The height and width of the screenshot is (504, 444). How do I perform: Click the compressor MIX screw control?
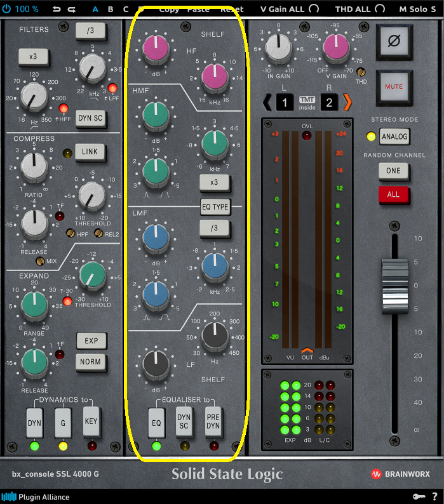click(40, 262)
